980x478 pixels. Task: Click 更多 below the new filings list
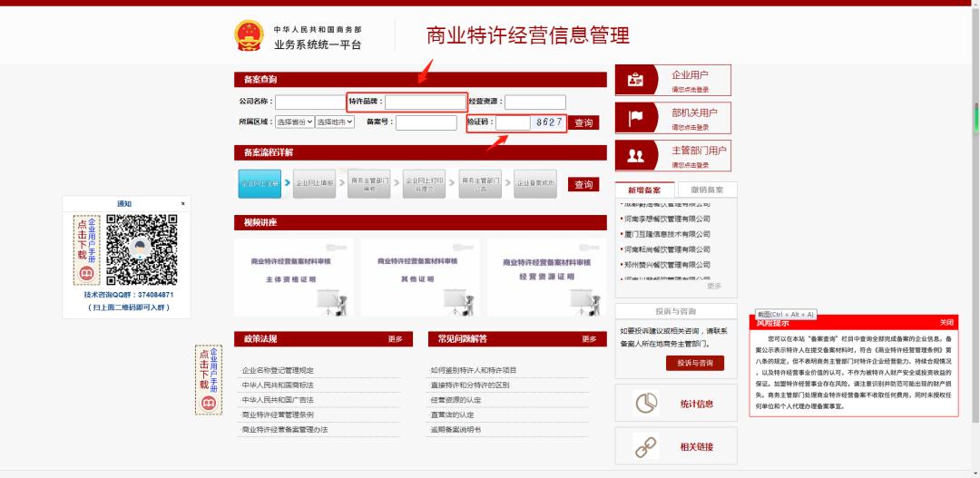tap(714, 287)
